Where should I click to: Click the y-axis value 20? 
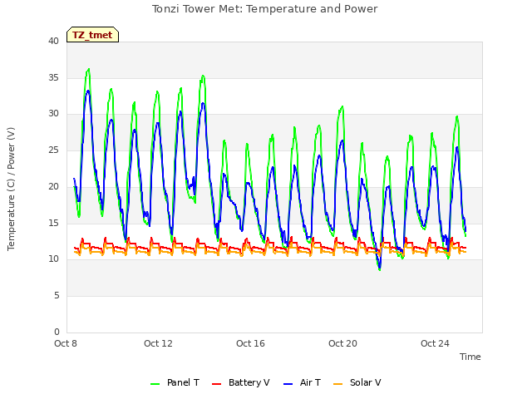coord(53,186)
